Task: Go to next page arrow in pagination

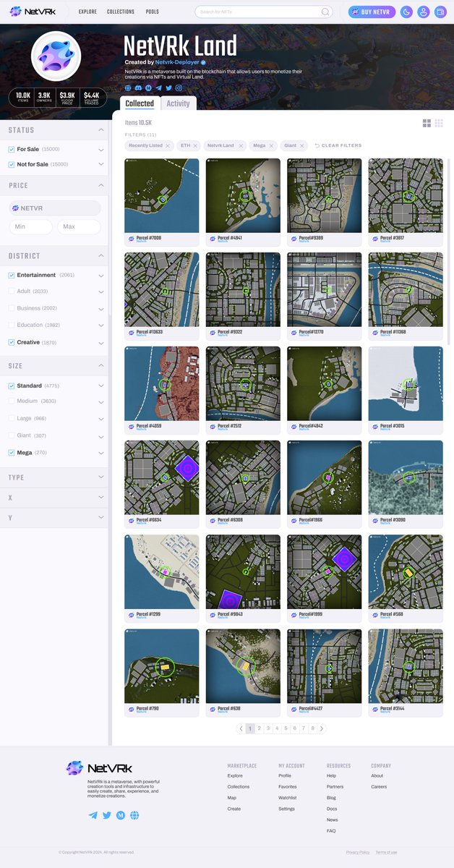Action: [x=322, y=728]
